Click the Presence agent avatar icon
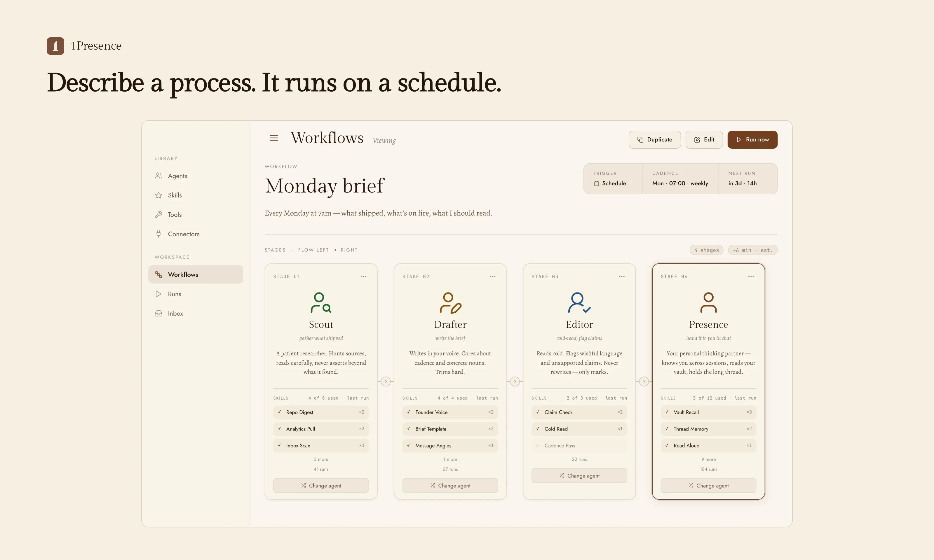 tap(708, 303)
